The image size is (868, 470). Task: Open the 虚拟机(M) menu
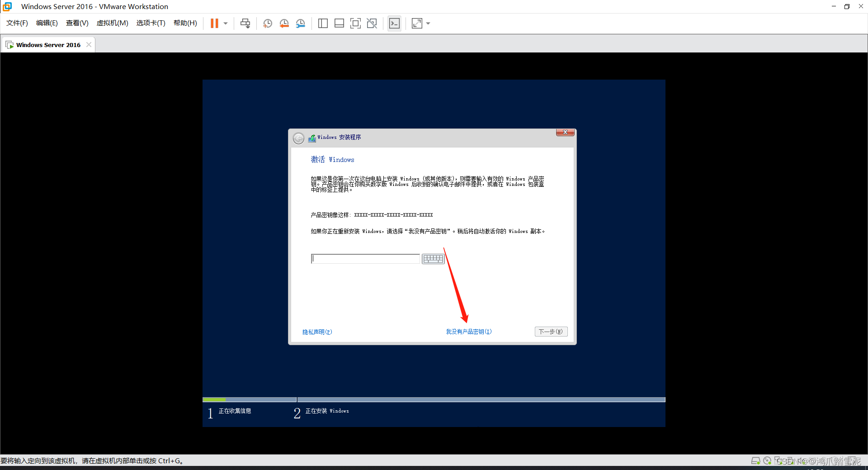[x=112, y=23]
